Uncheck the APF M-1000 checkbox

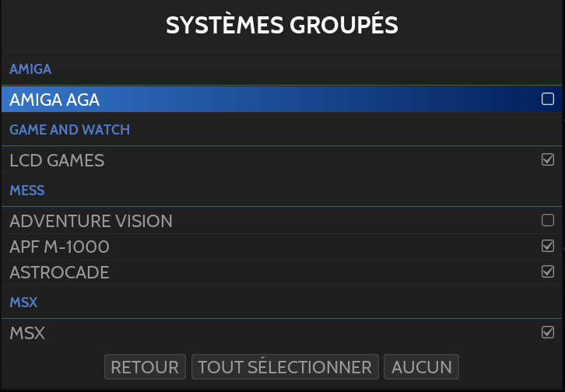point(547,247)
